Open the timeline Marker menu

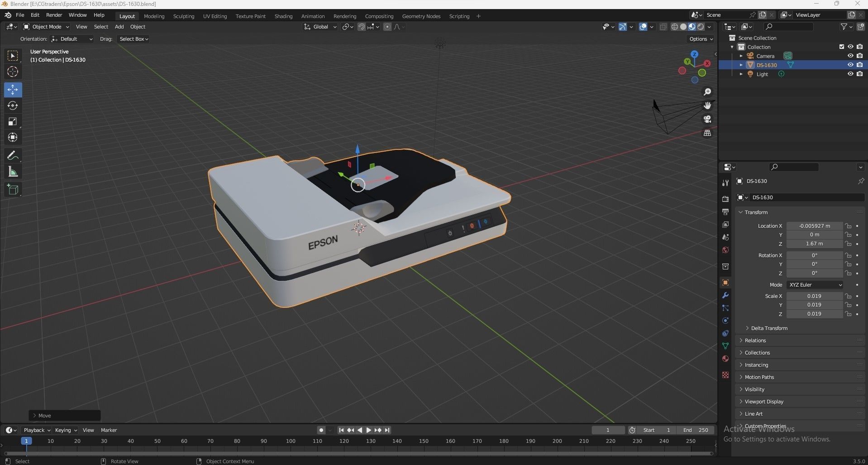(109, 430)
